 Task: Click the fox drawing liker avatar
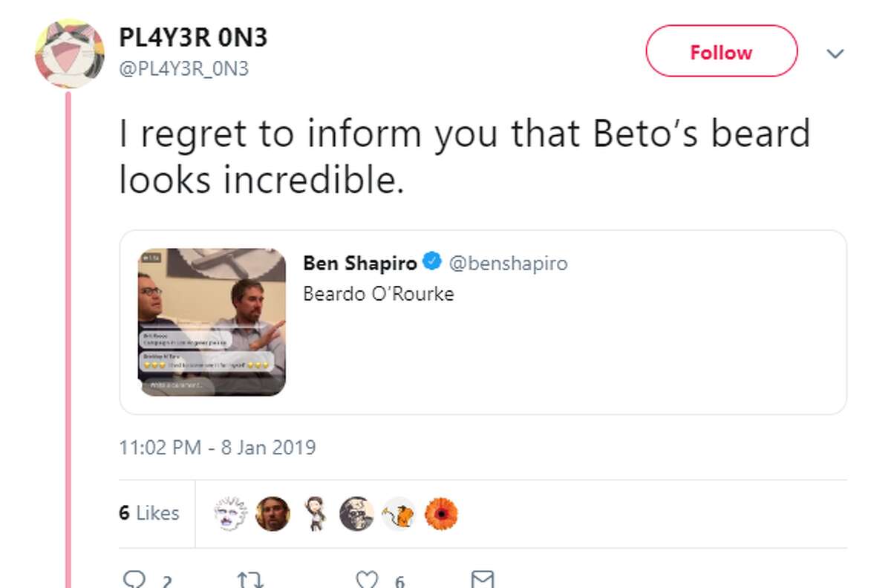click(397, 513)
